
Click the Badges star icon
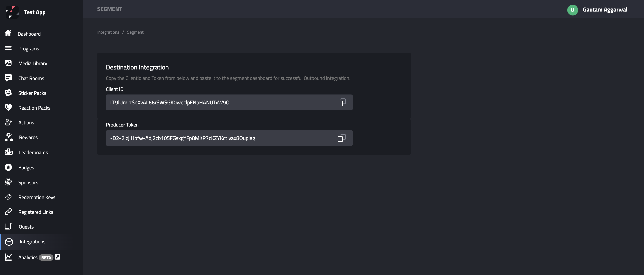tap(8, 167)
